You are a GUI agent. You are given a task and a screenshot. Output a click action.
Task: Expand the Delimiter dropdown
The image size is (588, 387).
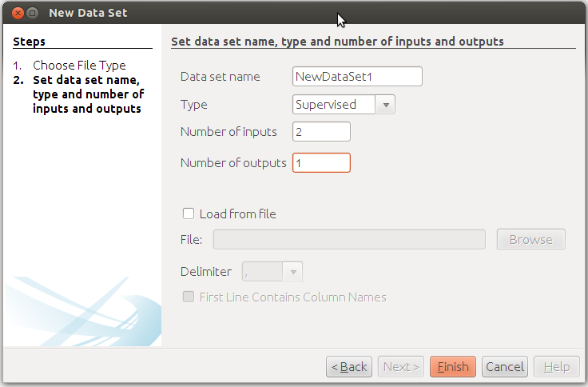[x=272, y=272]
